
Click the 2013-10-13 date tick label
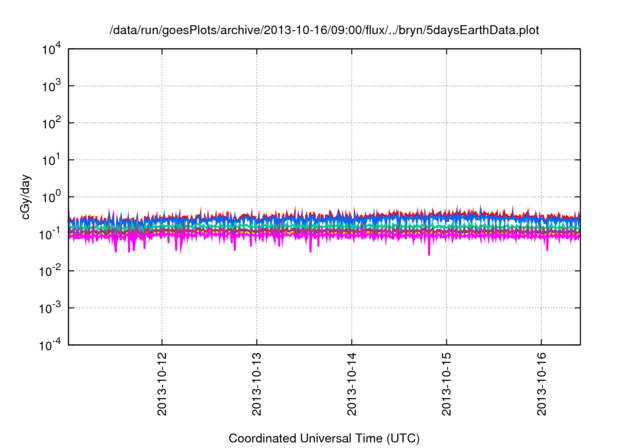[x=256, y=384]
